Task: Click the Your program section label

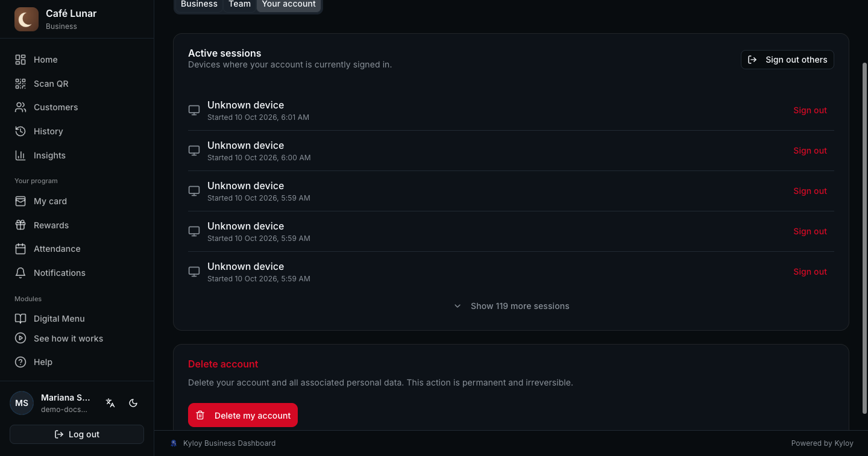Action: (36, 181)
